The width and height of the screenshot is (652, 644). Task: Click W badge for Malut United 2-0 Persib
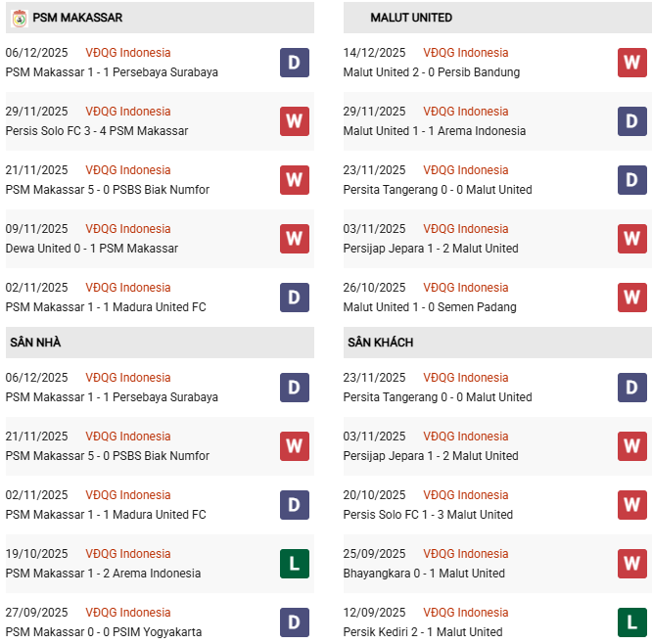632,63
